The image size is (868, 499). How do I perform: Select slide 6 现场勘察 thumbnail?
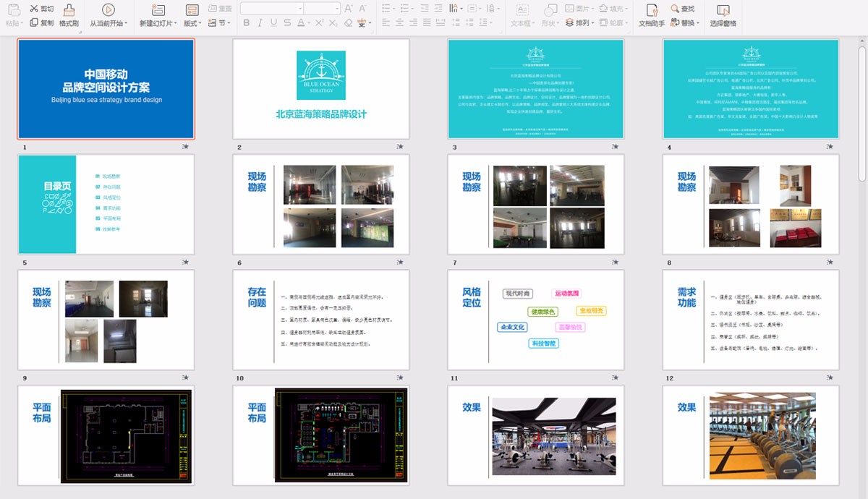point(321,205)
